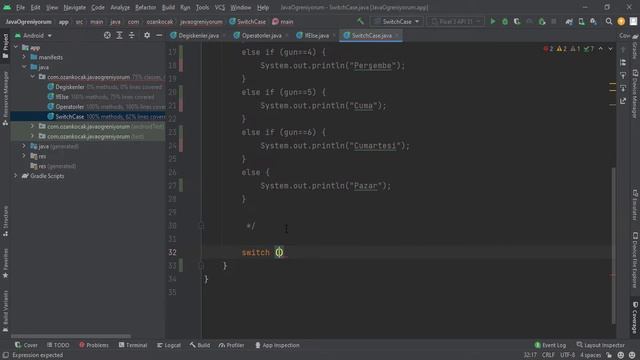Image resolution: width=640 pixels, height=360 pixels.
Task: Hide the project tool window
Action: [159, 36]
